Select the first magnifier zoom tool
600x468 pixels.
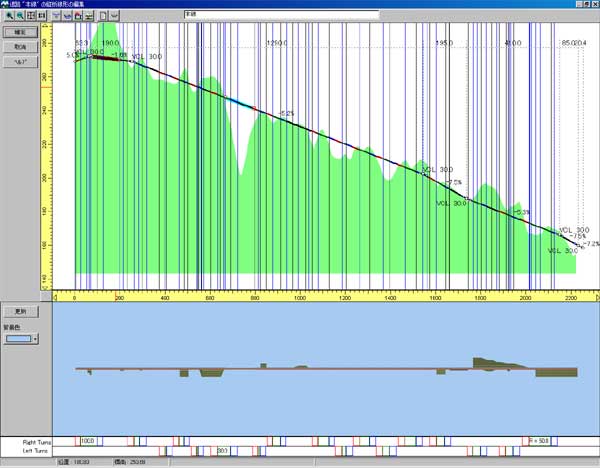coord(9,16)
